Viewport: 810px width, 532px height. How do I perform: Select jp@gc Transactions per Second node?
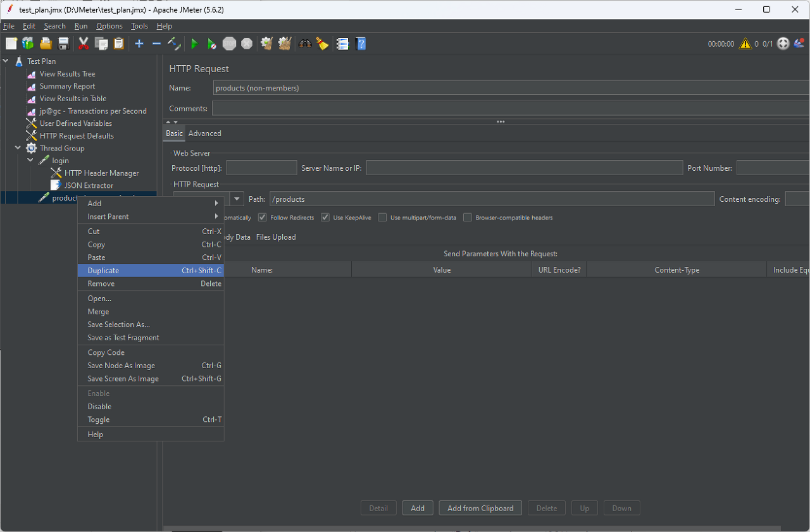click(93, 111)
